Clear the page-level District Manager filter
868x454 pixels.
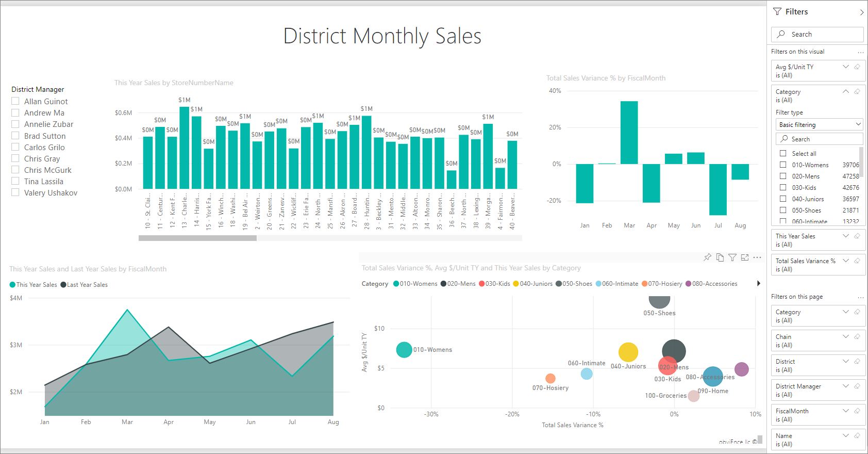coord(857,386)
